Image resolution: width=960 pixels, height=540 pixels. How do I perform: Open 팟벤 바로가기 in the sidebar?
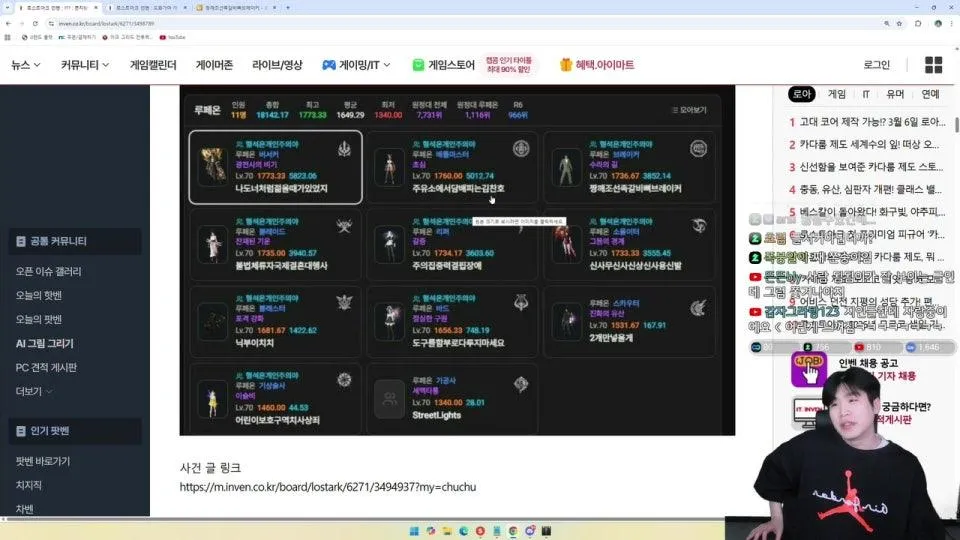(43, 461)
